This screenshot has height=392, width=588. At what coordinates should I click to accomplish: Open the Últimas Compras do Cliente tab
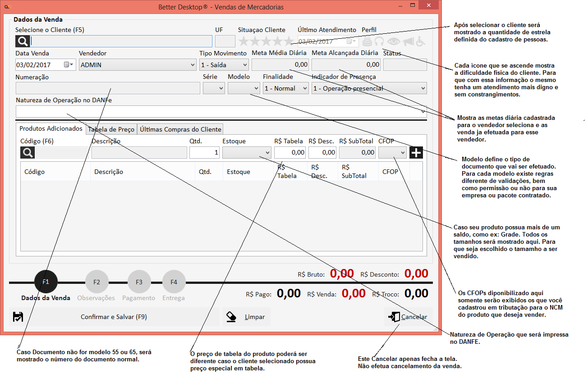tap(180, 129)
